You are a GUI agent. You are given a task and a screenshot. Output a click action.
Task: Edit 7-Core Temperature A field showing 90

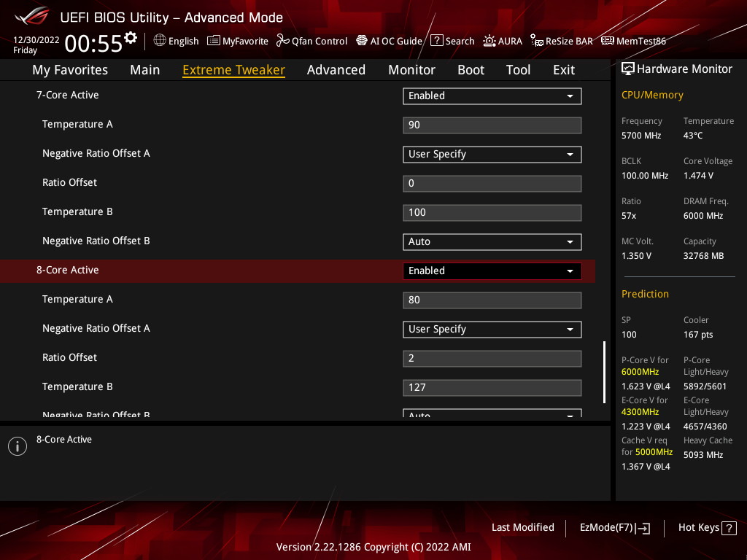(492, 125)
